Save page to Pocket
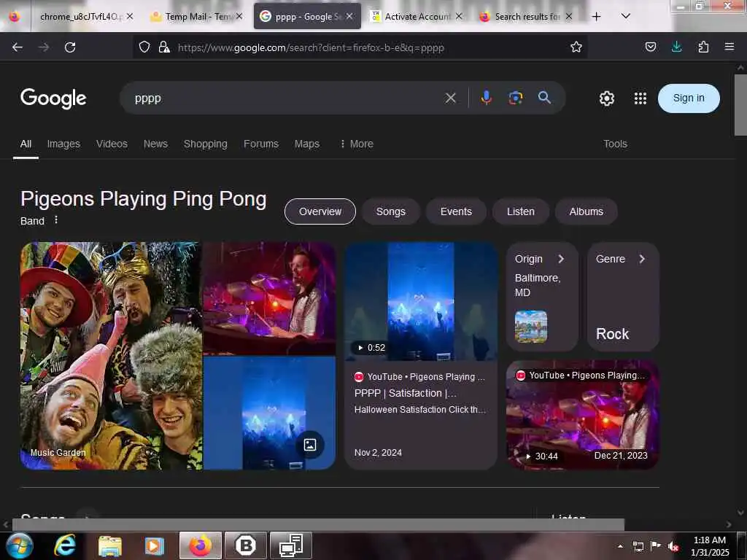Image resolution: width=747 pixels, height=560 pixels. (650, 47)
